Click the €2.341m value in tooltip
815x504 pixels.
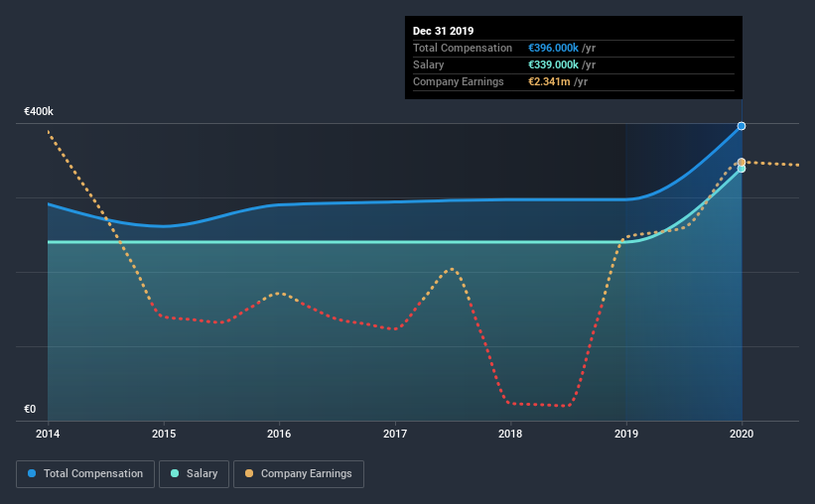pyautogui.click(x=549, y=81)
